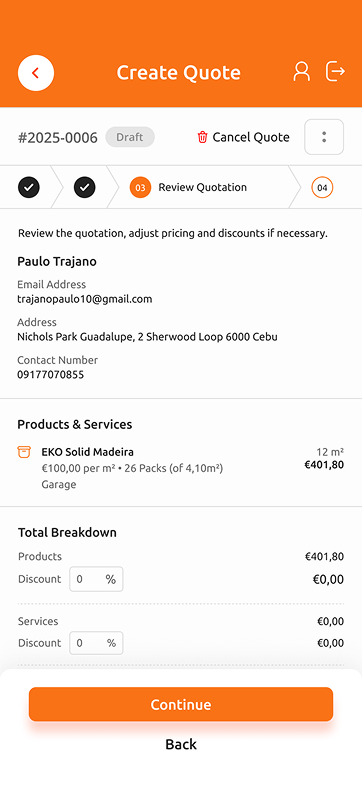Click the Continue button
362x788 pixels.
pos(181,704)
